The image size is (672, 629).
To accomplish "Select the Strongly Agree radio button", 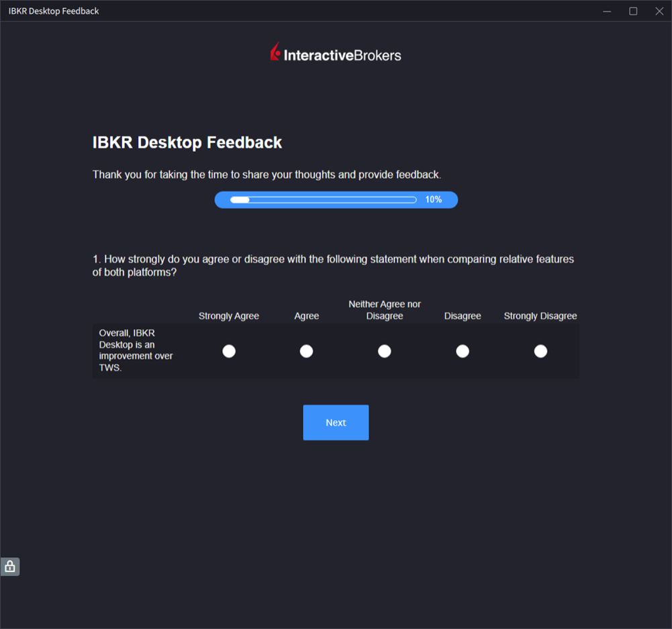I will 229,351.
